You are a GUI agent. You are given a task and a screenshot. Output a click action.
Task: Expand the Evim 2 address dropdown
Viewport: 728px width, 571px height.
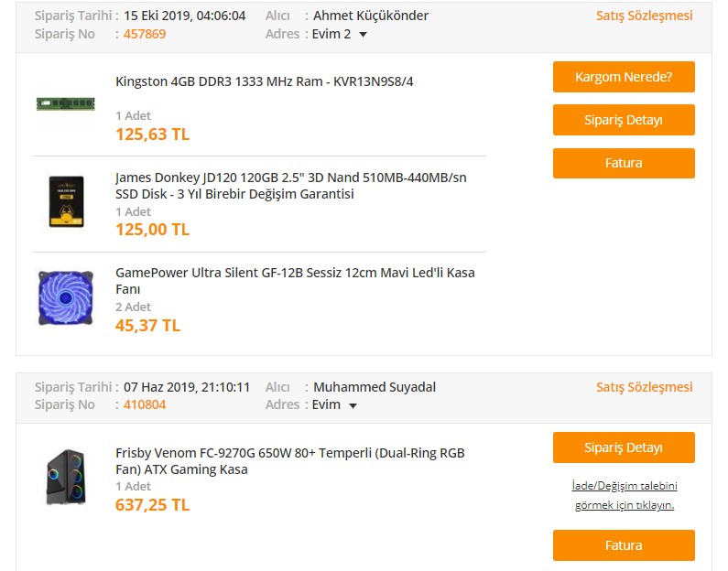coord(364,35)
